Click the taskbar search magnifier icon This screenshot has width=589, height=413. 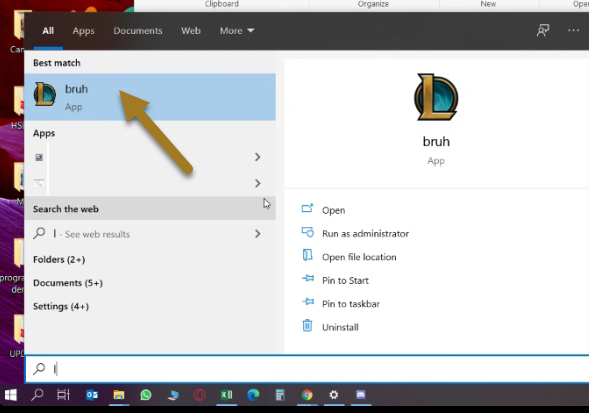tap(37, 395)
